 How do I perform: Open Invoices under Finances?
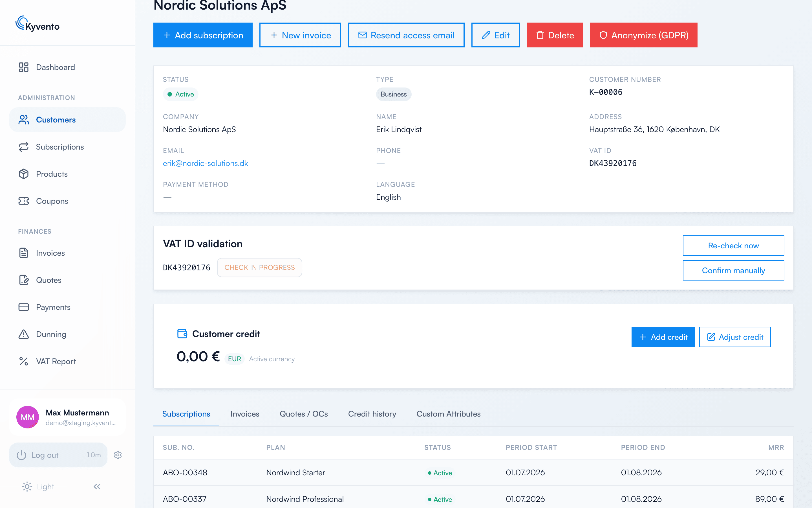67,253
